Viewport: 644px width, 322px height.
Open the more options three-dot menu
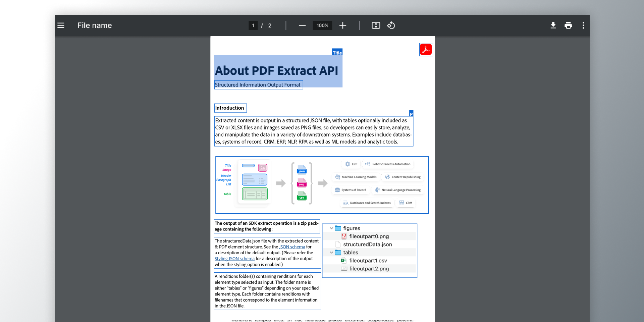click(583, 25)
